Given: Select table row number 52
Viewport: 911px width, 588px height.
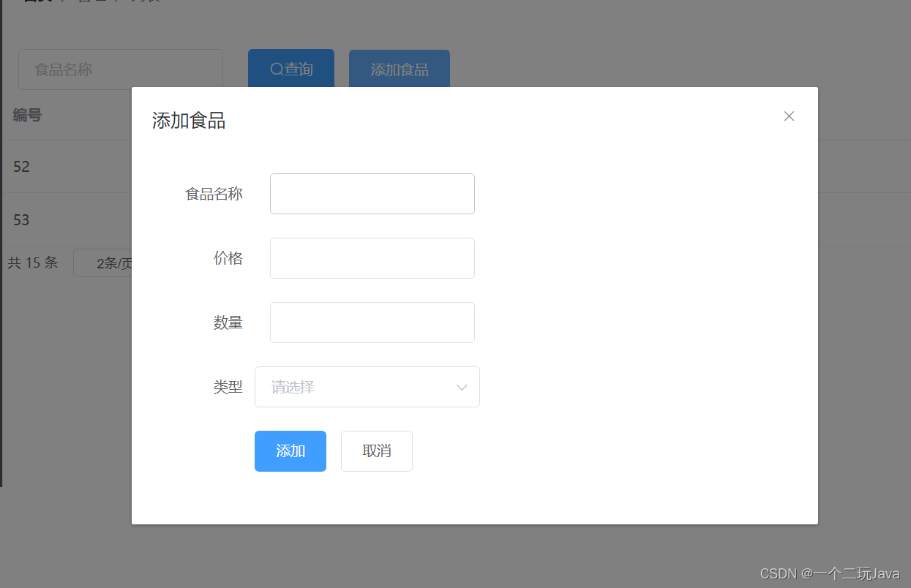Looking at the screenshot, I should 21,166.
